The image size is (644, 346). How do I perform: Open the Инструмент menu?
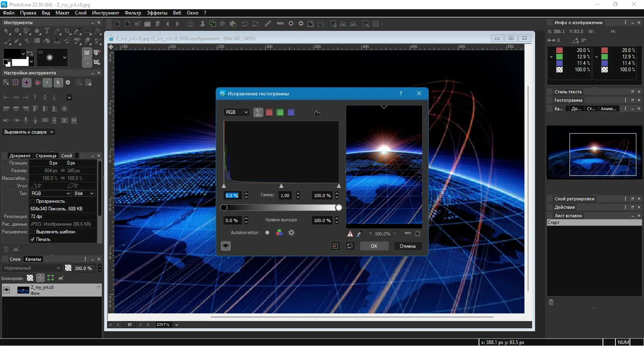(105, 13)
